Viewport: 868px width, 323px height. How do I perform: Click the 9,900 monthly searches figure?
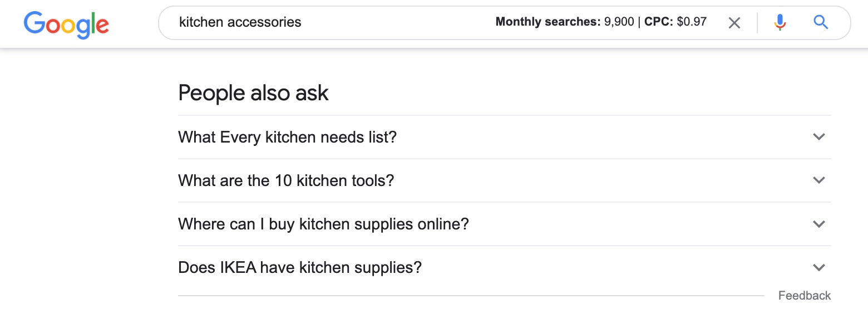coord(619,22)
